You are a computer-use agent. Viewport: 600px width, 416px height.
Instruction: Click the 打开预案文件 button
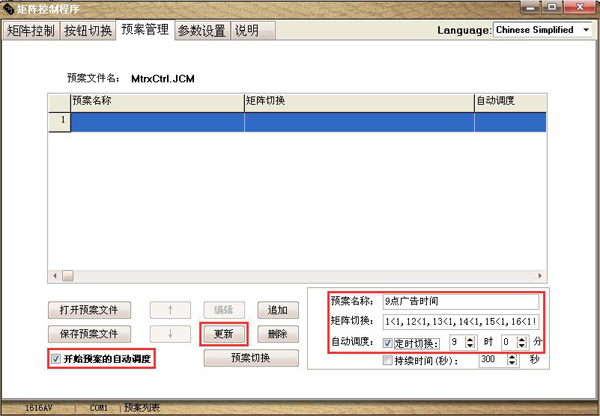click(89, 310)
